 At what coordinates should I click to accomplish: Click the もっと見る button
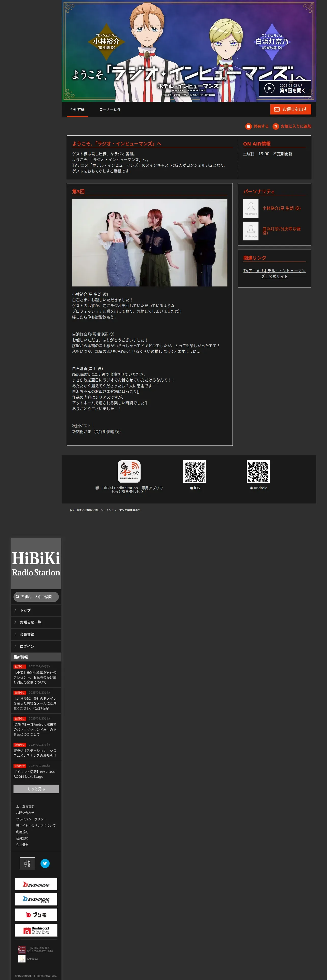point(36,789)
